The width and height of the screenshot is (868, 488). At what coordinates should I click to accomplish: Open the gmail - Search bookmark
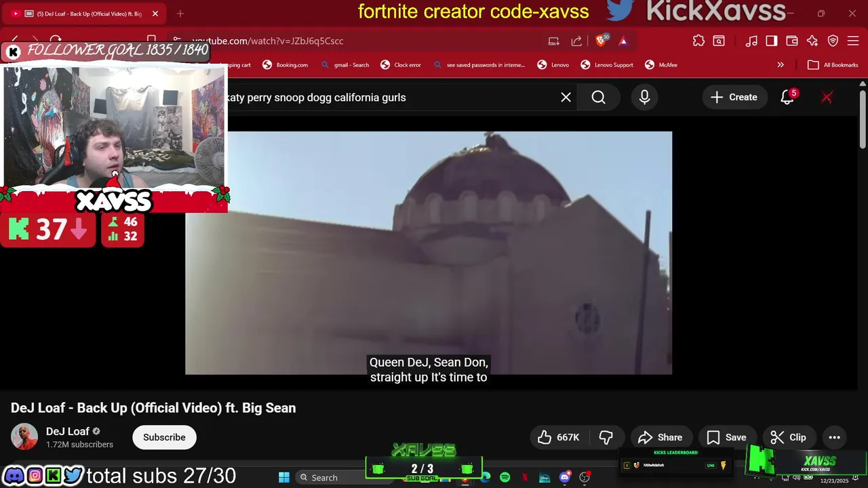(x=344, y=65)
